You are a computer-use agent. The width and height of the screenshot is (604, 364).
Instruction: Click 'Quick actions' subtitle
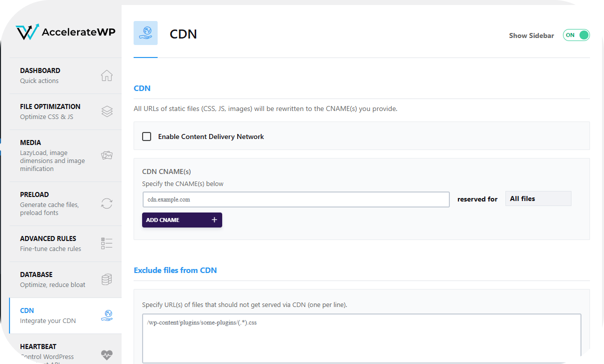40,80
